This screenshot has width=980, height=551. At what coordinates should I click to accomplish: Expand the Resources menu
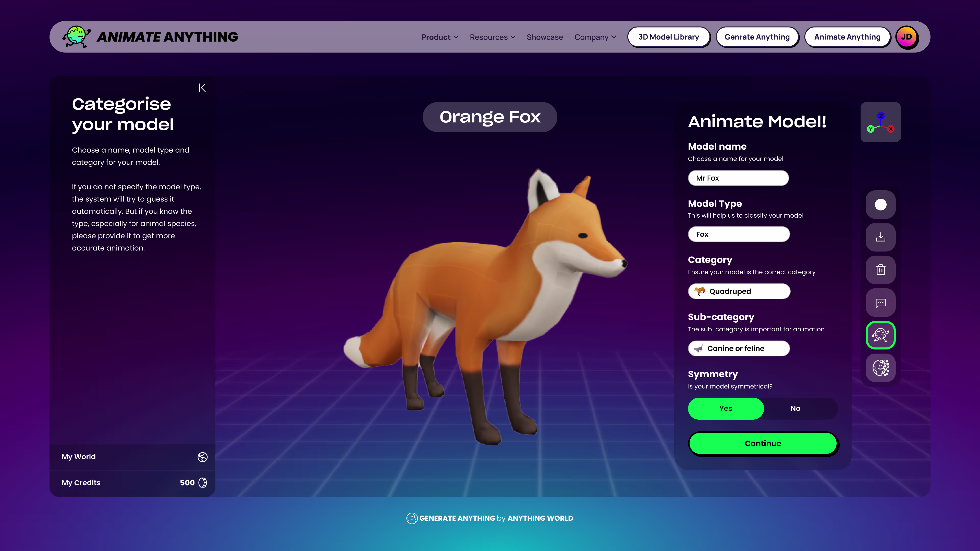[492, 37]
